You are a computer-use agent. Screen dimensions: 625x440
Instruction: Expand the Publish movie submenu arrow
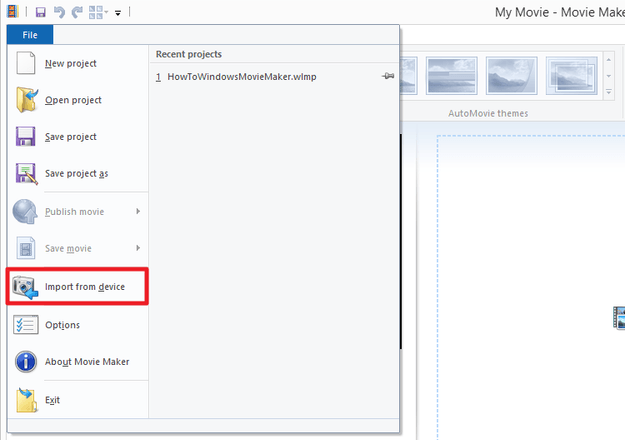138,211
